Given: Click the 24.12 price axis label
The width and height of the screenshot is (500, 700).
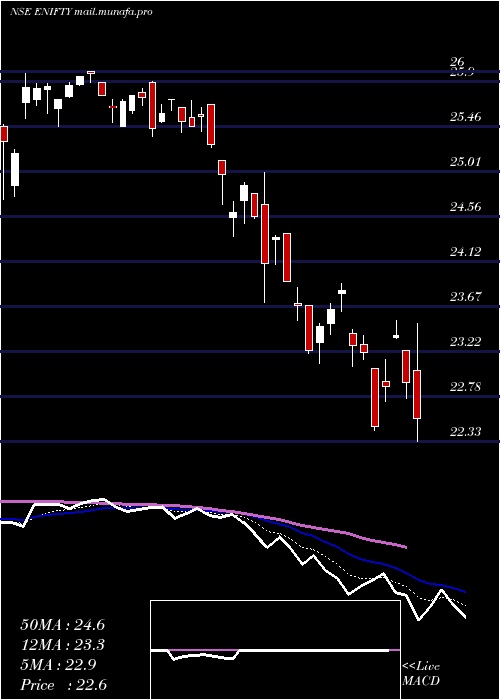Looking at the screenshot, I should point(465,252).
